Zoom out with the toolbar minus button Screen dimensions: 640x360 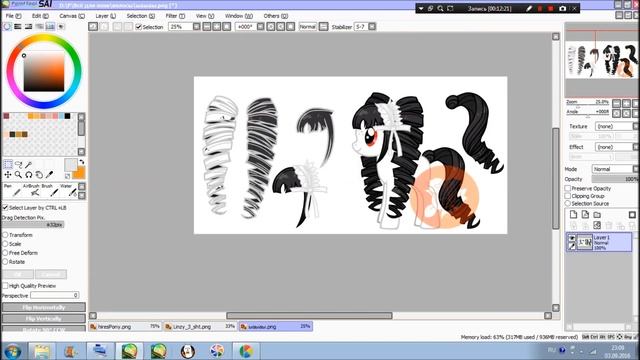pyautogui.click(x=207, y=27)
